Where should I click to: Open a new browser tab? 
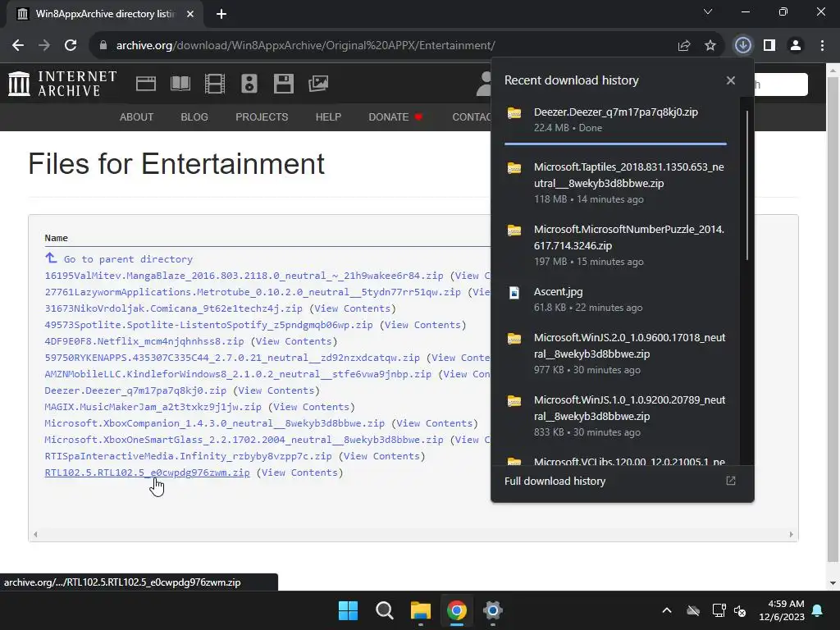click(221, 14)
